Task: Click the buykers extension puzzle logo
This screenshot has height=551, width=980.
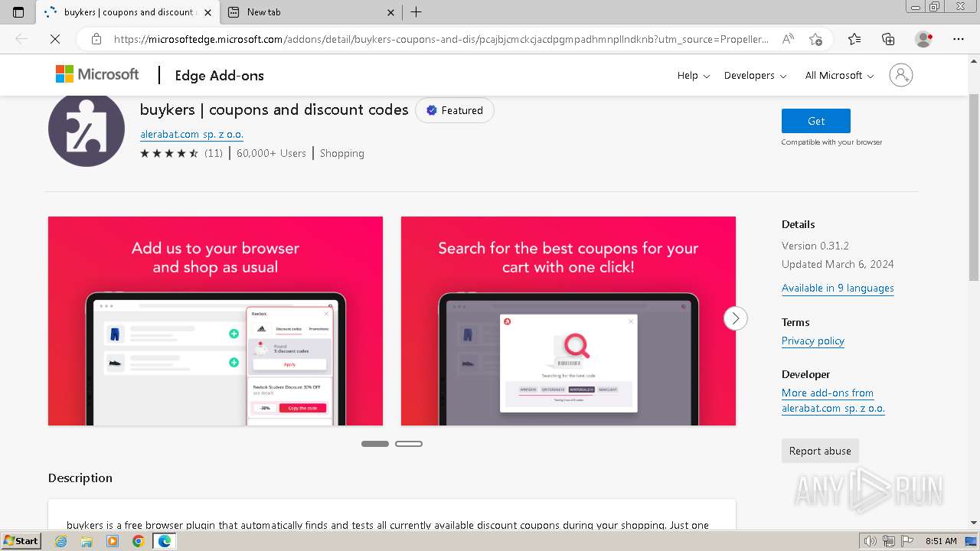Action: 87,129
